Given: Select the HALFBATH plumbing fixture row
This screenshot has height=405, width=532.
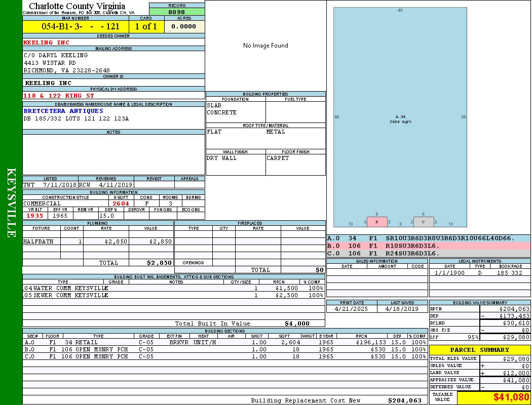Looking at the screenshot, I should click(x=97, y=242).
